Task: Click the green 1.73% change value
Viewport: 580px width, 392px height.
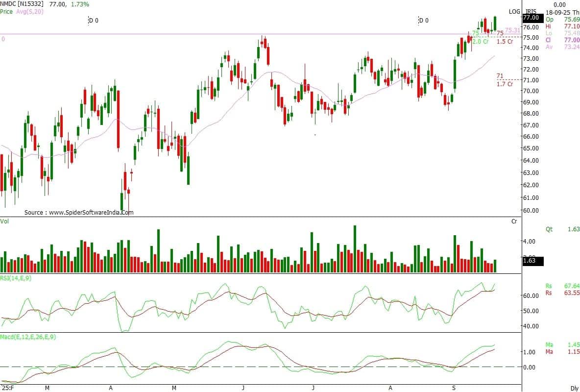Action: 80,4
